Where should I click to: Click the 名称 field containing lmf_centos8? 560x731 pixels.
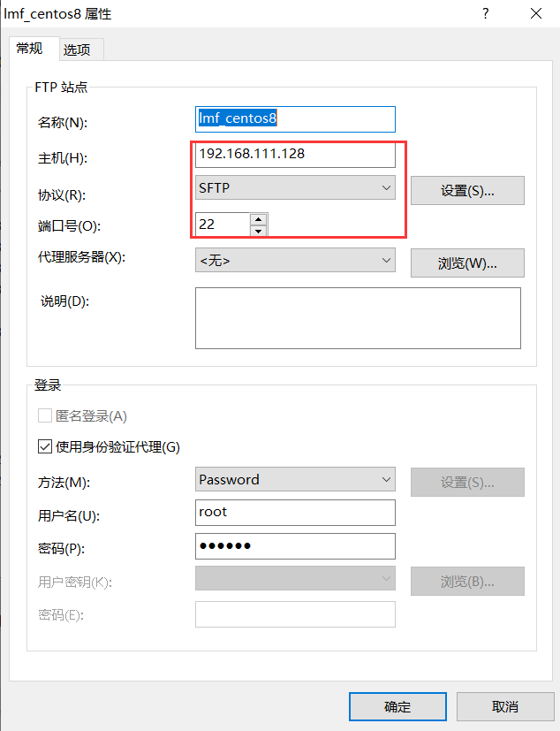[295, 118]
